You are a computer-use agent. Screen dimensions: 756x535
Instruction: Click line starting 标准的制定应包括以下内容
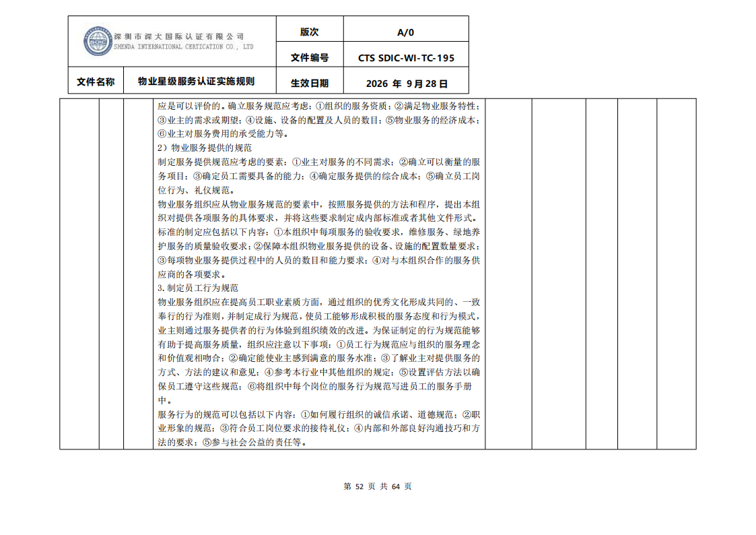[x=318, y=232]
